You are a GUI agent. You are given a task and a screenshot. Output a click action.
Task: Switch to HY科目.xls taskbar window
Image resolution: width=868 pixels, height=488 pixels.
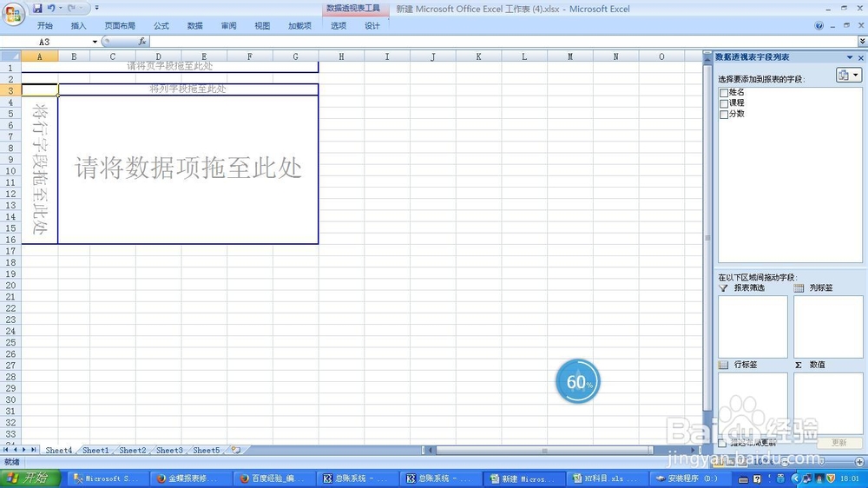606,478
